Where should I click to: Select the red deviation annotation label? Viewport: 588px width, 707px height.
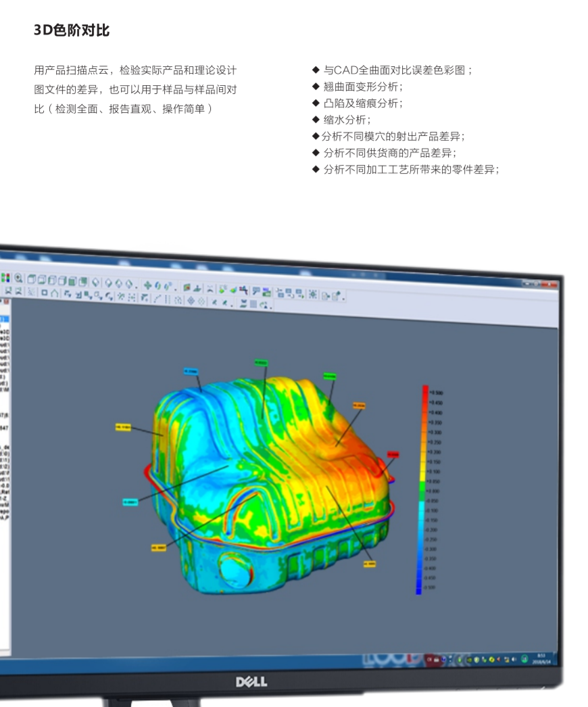coord(393,454)
